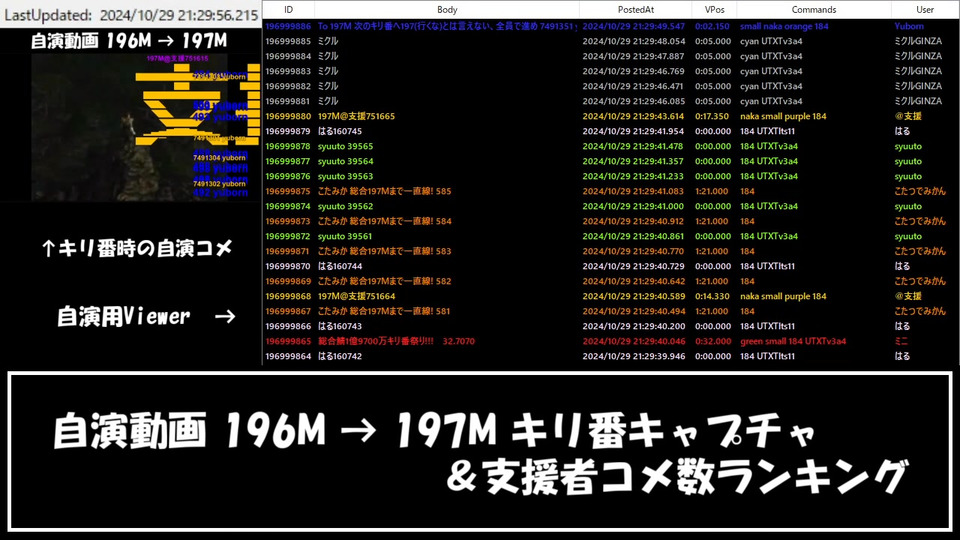Image resolution: width=960 pixels, height=540 pixels.
Task: Select command "small naka orange 184"
Action: click(784, 26)
